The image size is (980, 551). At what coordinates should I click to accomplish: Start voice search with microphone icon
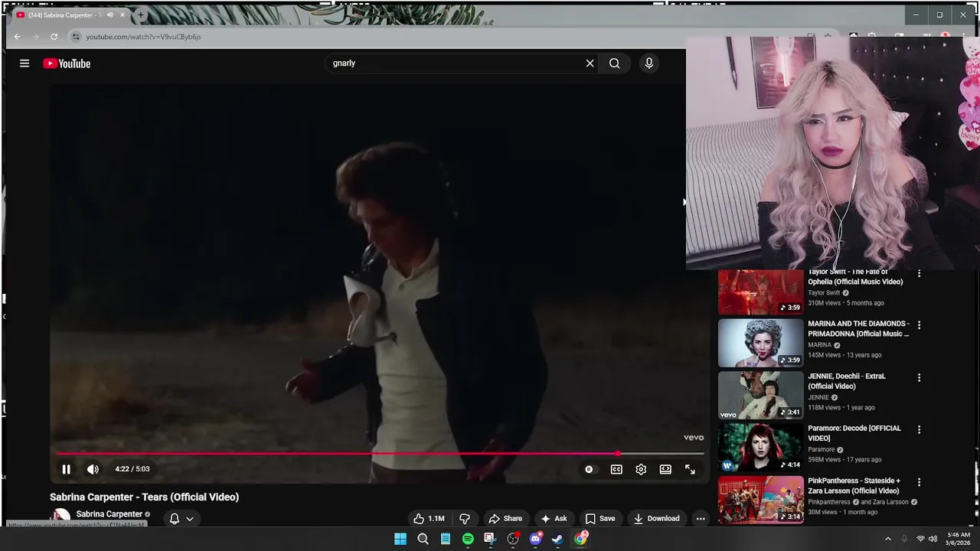click(649, 64)
